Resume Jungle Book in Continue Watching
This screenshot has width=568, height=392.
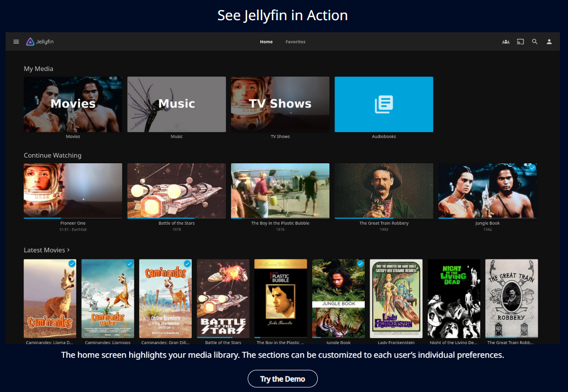[x=487, y=191]
